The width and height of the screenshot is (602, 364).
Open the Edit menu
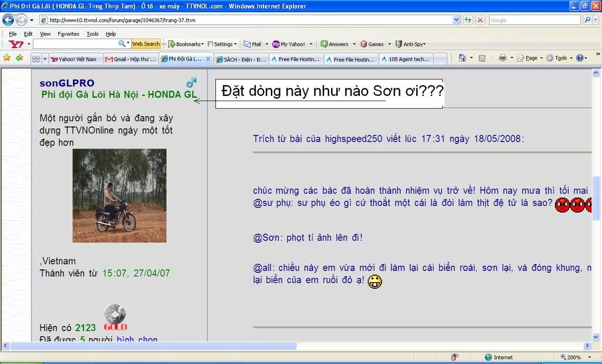pyautogui.click(x=28, y=34)
